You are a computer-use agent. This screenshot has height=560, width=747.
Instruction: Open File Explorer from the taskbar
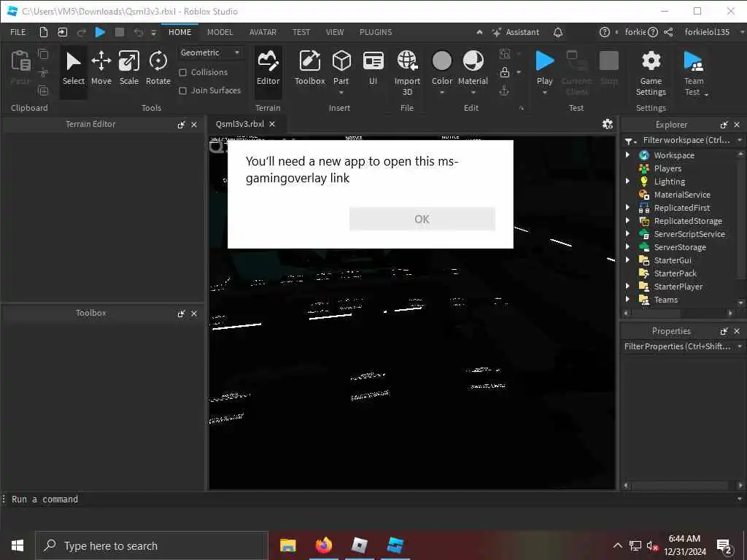point(287,545)
